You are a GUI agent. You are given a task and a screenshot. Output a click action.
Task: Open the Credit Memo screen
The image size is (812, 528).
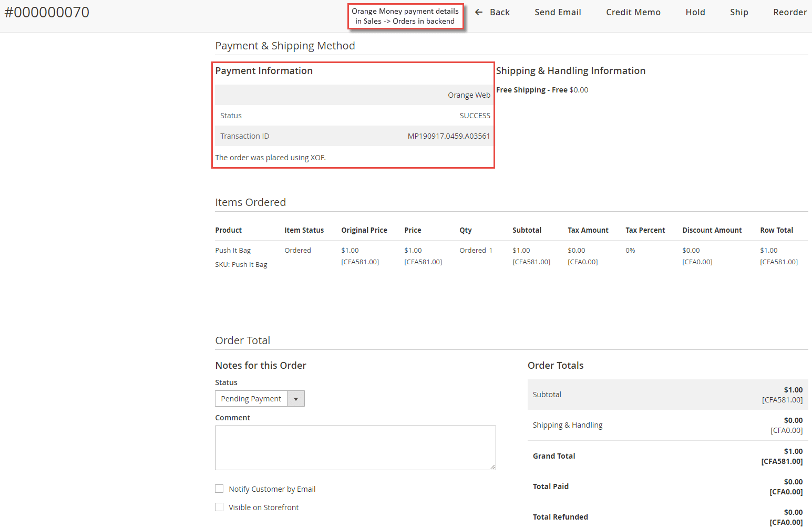633,12
